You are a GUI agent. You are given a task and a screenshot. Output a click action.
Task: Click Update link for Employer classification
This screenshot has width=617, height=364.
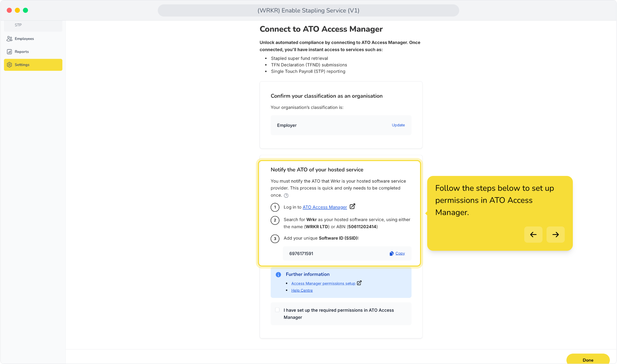point(398,125)
